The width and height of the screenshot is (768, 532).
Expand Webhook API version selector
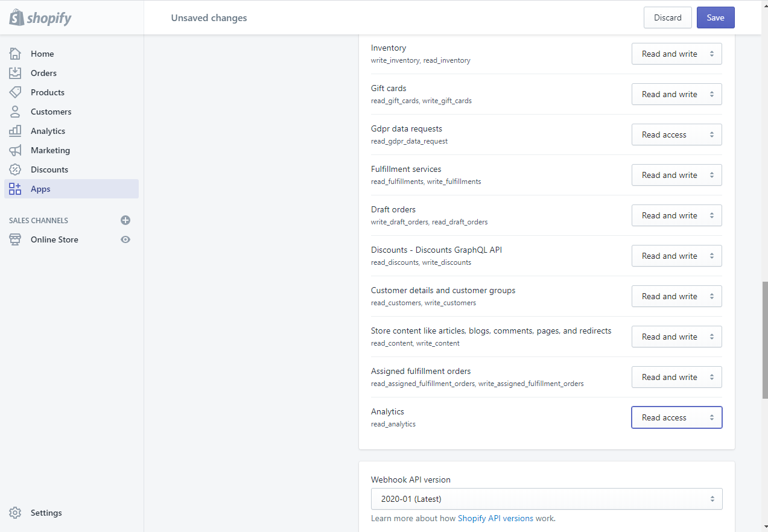point(546,499)
